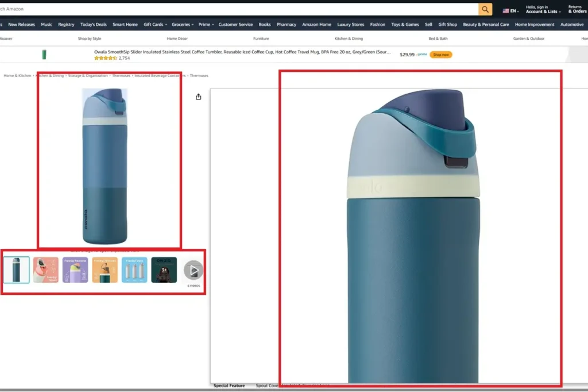Open the EN language dropdown

[510, 10]
